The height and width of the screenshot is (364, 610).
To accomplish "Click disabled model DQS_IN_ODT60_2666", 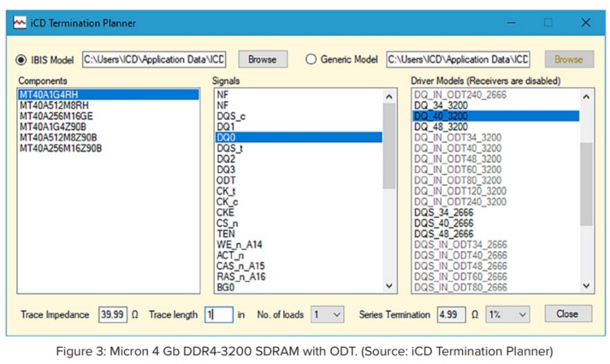I will point(496,277).
